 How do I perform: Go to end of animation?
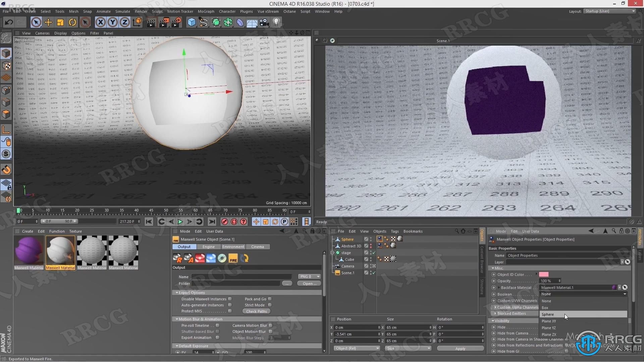212,222
